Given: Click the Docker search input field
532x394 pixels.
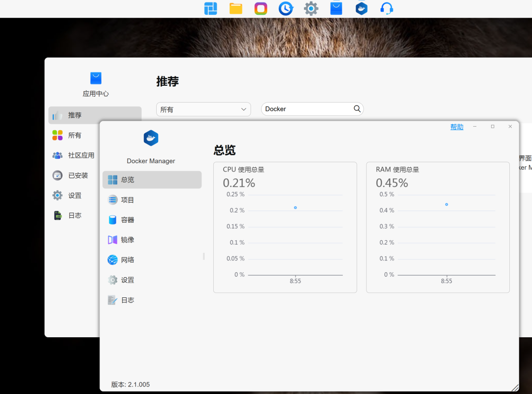Looking at the screenshot, I should point(305,109).
